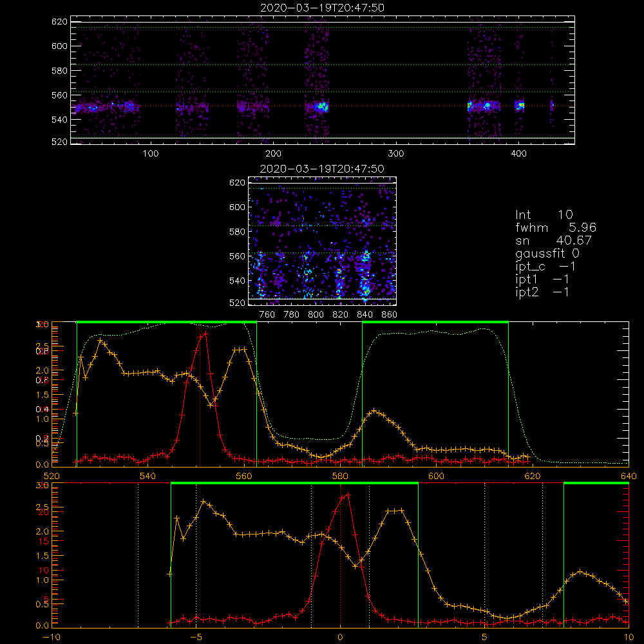Click the x-axis tick label "200"
The width and height of the screenshot is (644, 644).
coord(273,154)
